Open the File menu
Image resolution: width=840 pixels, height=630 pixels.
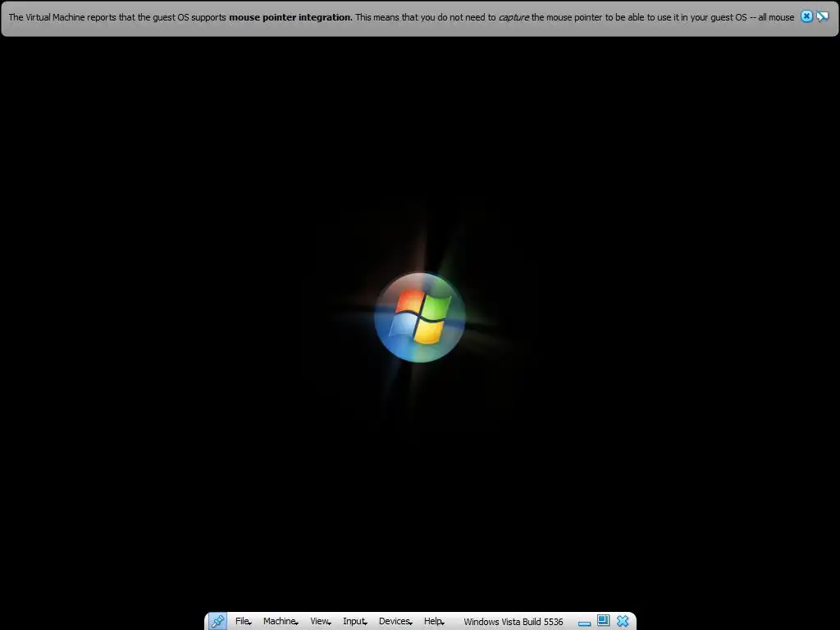243,621
